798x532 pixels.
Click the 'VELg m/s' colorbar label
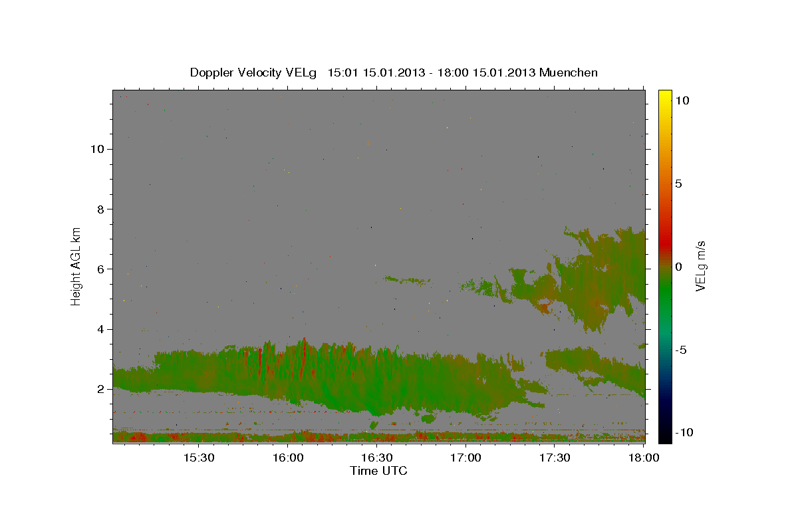[x=701, y=266]
